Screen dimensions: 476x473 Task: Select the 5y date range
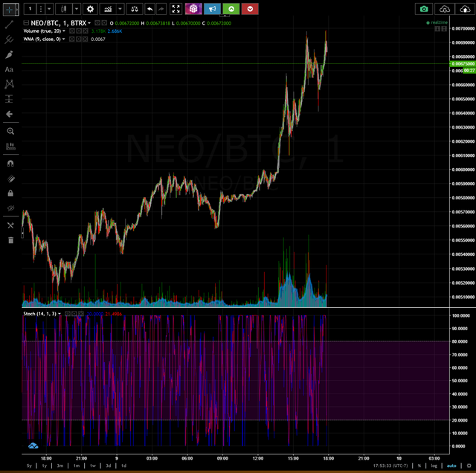pyautogui.click(x=29, y=466)
